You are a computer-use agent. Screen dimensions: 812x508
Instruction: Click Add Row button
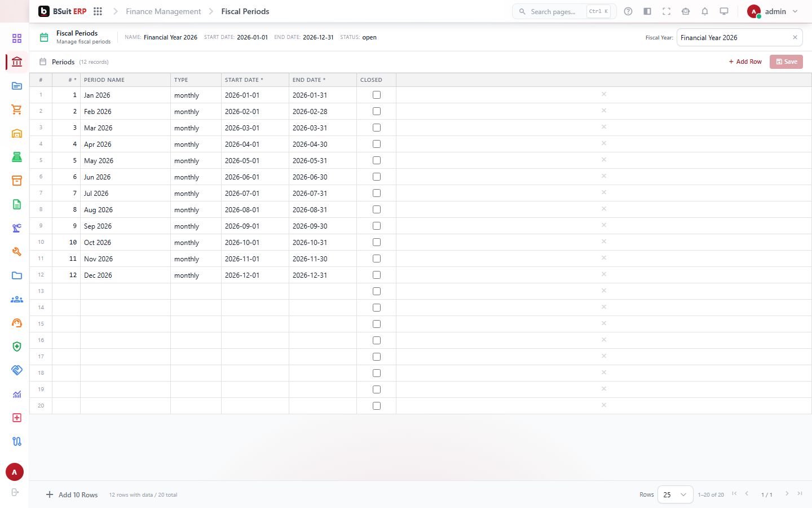click(745, 62)
